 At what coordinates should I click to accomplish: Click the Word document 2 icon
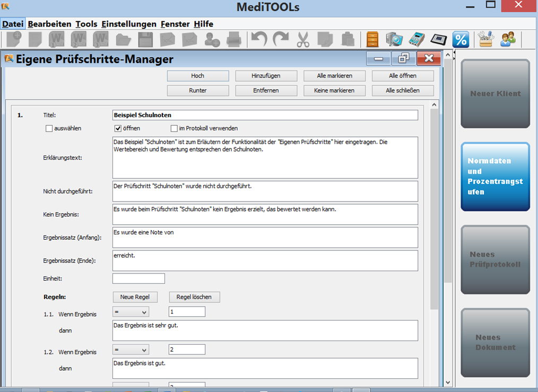click(x=79, y=39)
